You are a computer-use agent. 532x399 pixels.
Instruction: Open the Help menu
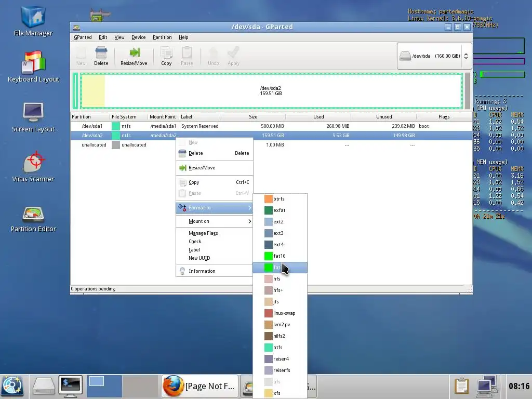183,37
